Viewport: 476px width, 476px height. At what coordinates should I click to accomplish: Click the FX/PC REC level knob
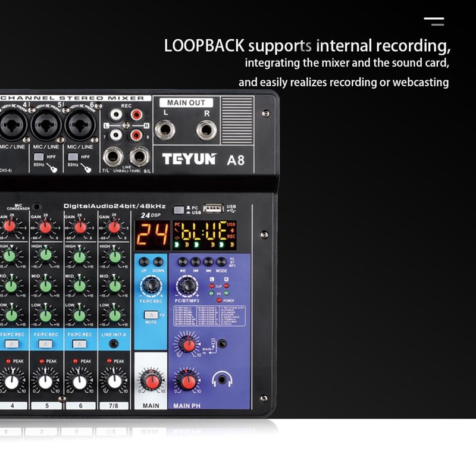click(x=151, y=286)
